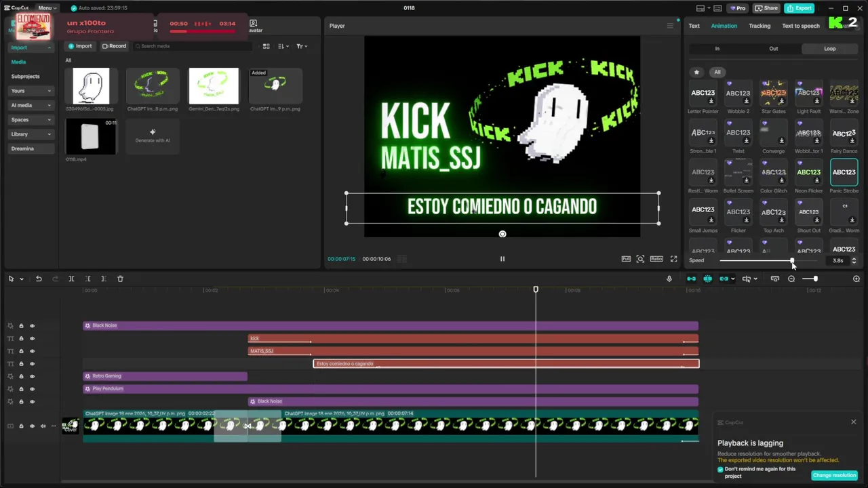Undo the last edit

click(39, 279)
